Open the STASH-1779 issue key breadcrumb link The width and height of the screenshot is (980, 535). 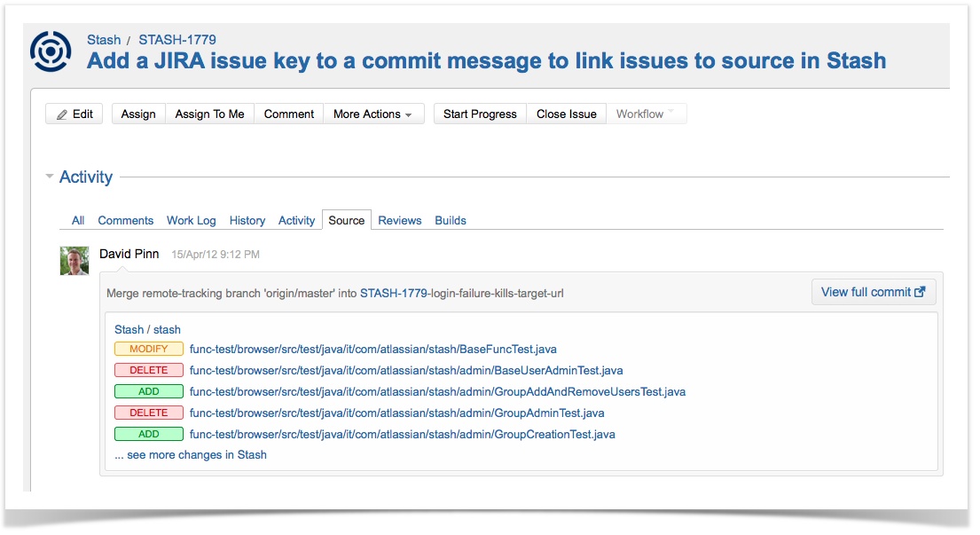tap(176, 39)
